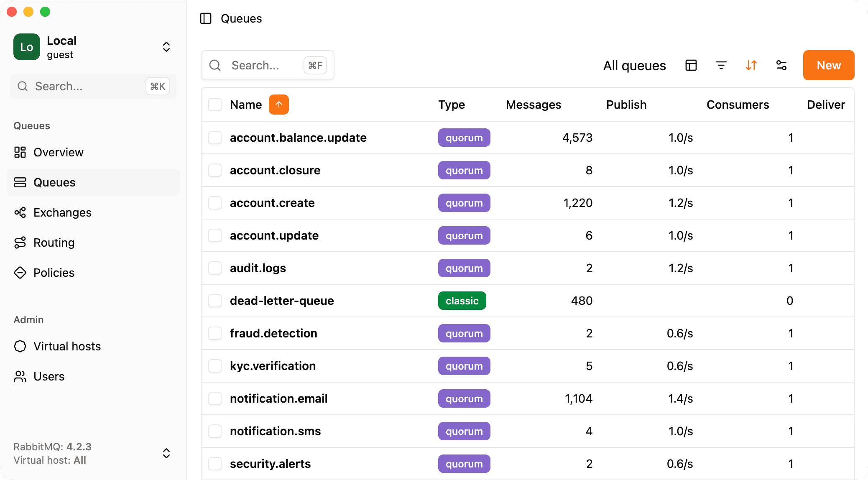Click the classic type badge
The image size is (868, 480).
(462, 301)
